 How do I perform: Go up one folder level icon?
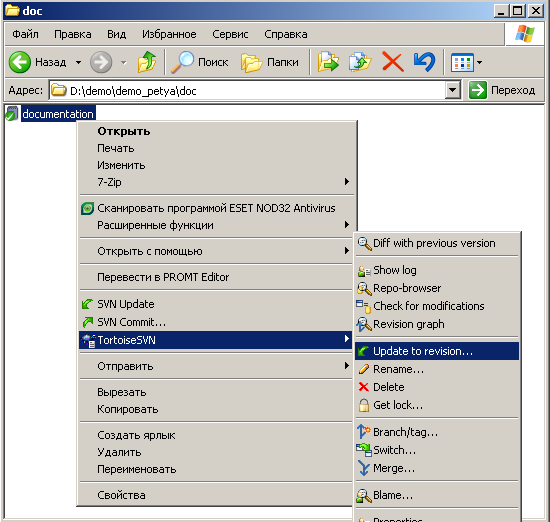147,62
